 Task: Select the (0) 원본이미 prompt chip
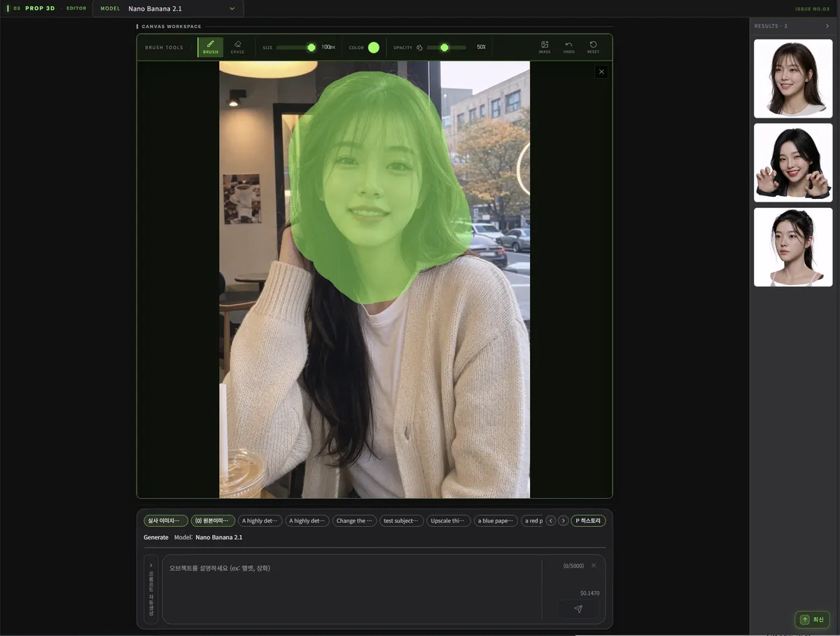(213, 521)
